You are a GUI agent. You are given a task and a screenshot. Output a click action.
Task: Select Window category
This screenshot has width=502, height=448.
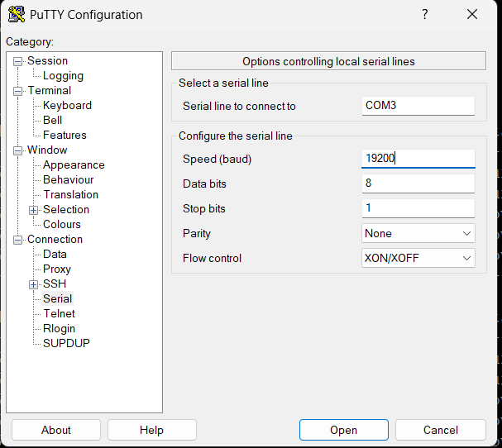(47, 150)
